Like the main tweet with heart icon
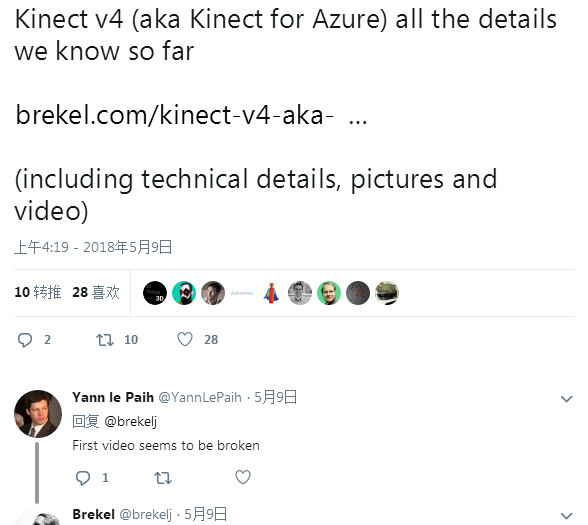The image size is (588, 525). click(185, 339)
